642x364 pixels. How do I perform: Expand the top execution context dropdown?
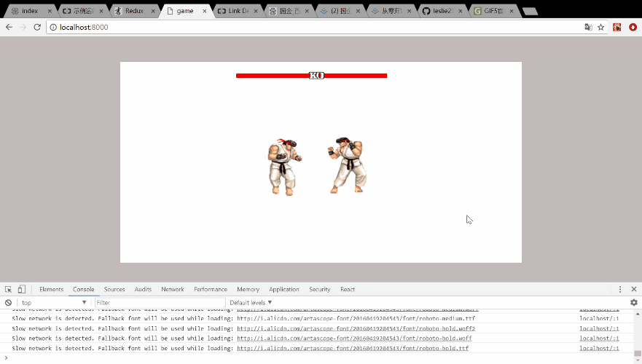(54, 303)
